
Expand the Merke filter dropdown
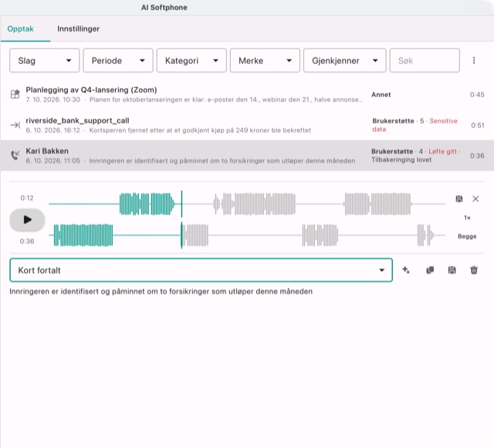(265, 60)
